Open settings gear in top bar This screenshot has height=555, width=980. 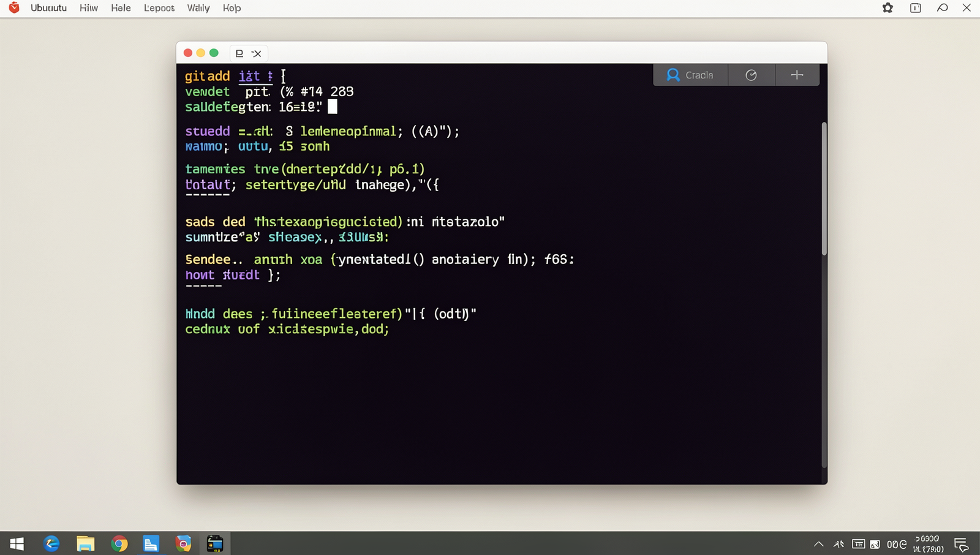point(888,8)
